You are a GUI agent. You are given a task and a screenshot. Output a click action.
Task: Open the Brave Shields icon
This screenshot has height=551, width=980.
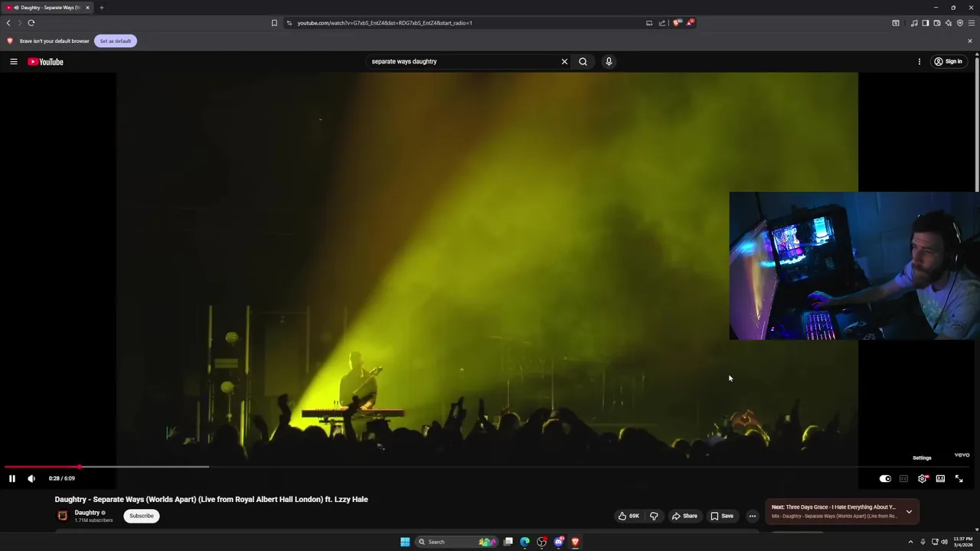(x=677, y=23)
